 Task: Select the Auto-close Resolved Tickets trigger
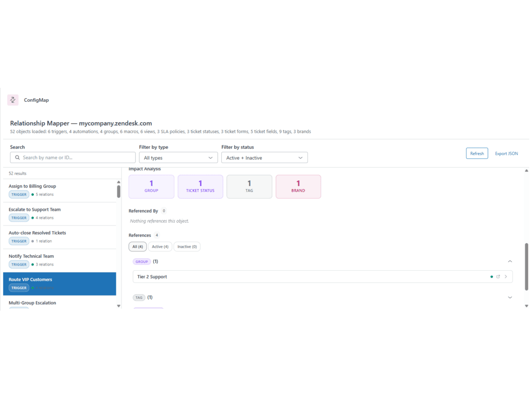60,237
